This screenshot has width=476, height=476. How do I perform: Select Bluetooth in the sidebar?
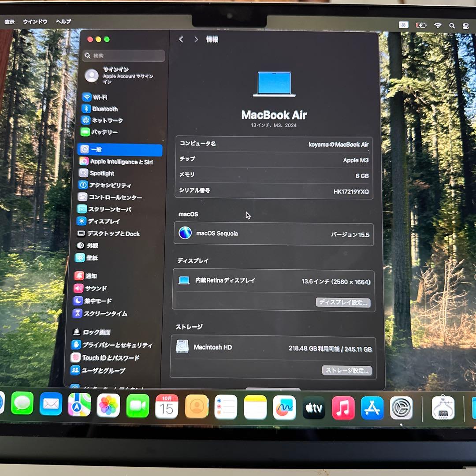coord(104,109)
